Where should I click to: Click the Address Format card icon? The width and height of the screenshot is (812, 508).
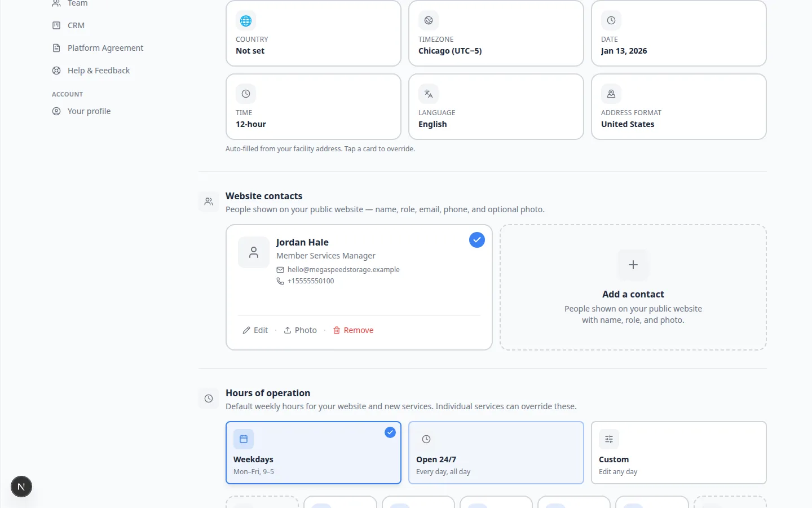click(611, 94)
